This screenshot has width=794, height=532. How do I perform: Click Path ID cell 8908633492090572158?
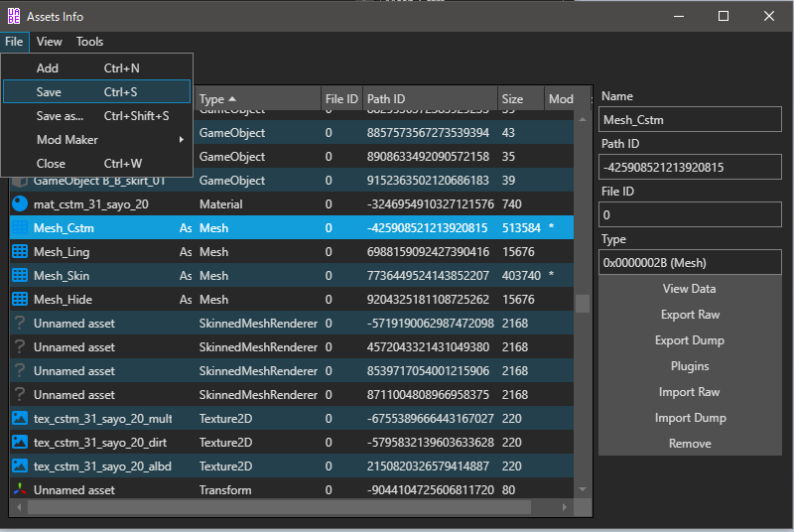click(428, 157)
